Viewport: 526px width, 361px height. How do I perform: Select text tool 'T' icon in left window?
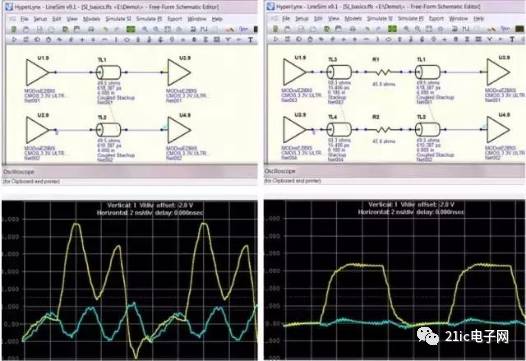[x=250, y=40]
